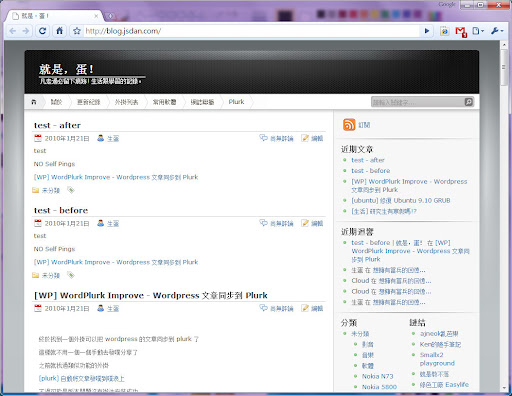Click the comment bubble icon on 'test - after'

263,138
